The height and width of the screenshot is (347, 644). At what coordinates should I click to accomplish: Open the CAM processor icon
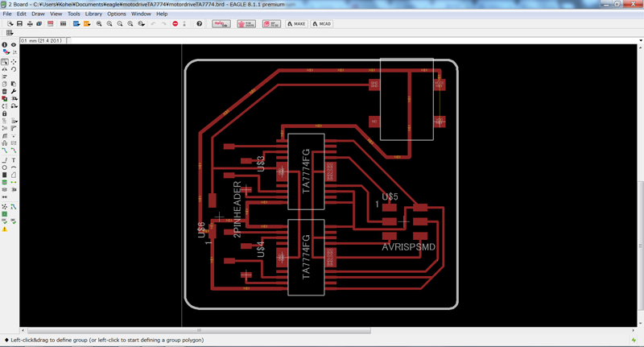(39, 24)
